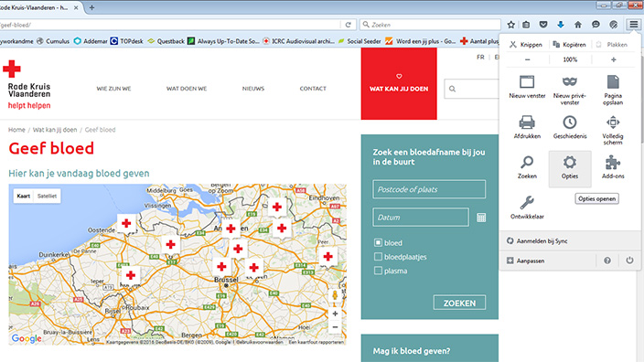The height and width of the screenshot is (362, 644).
Task: Click the browser Zoeken search box
Action: 430,25
